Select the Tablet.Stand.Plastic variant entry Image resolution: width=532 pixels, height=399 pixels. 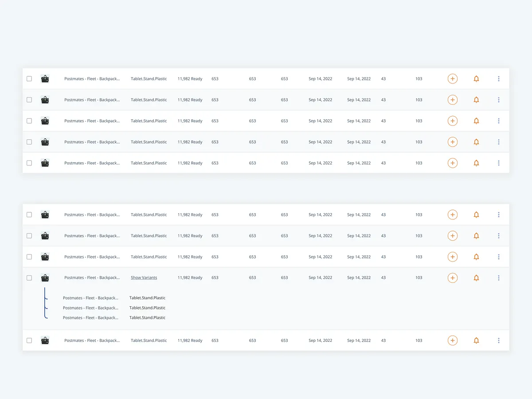point(147,297)
